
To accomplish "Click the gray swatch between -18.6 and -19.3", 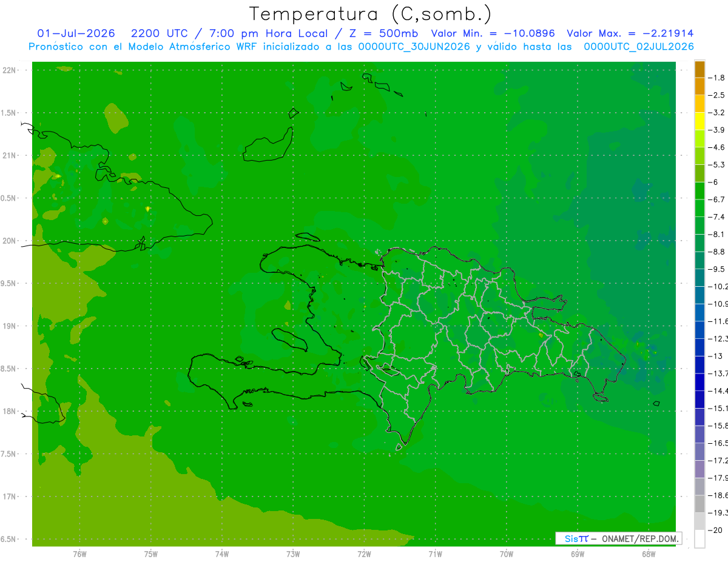I will [699, 504].
